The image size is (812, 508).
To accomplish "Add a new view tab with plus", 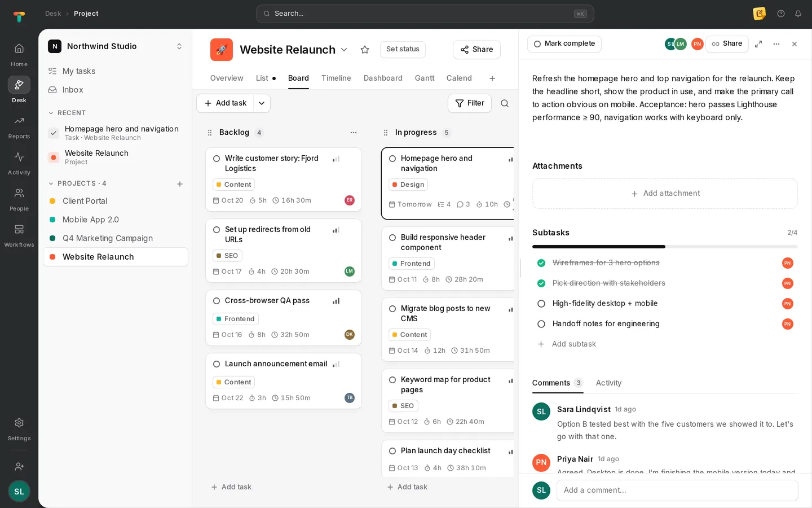I will click(492, 78).
